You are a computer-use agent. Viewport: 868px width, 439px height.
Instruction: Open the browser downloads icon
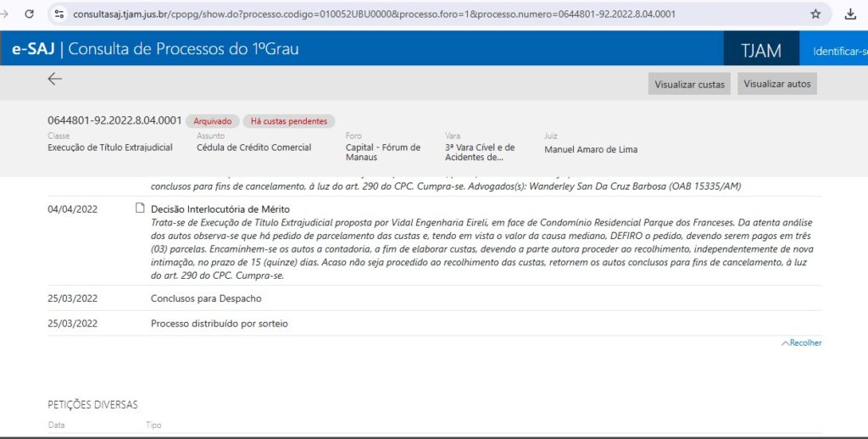point(850,14)
